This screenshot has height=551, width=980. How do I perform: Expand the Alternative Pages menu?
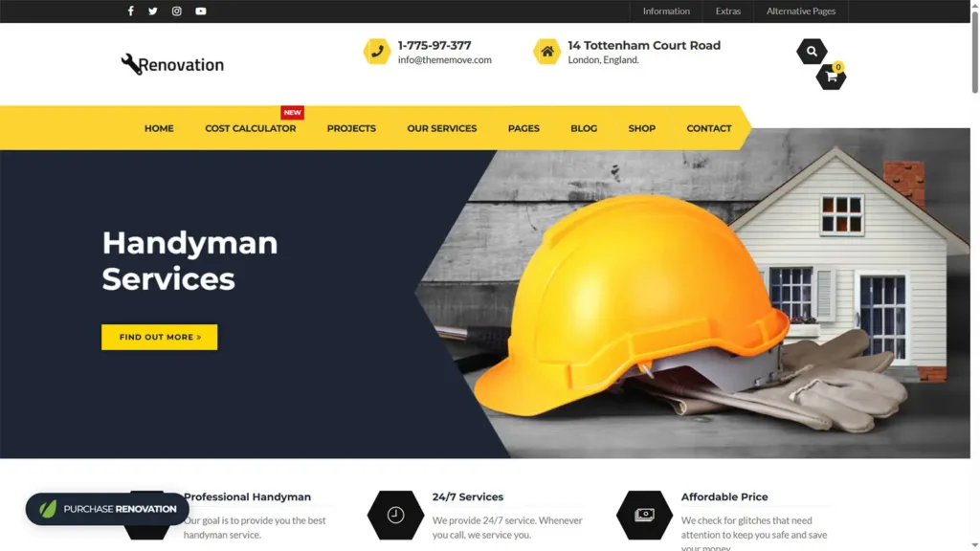pyautogui.click(x=801, y=11)
